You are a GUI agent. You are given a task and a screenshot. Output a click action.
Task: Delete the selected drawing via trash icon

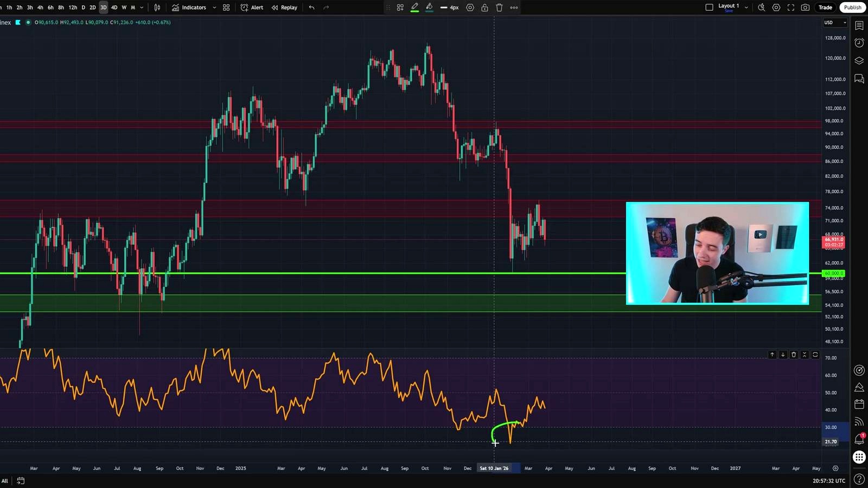click(x=499, y=8)
